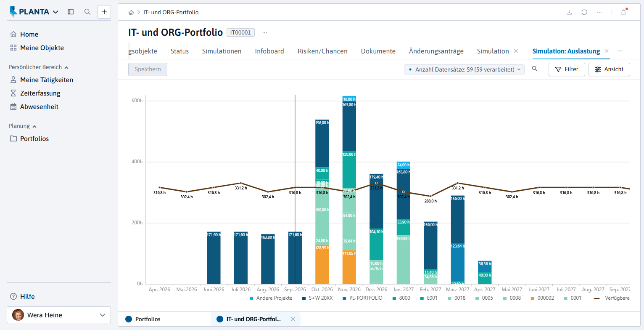This screenshot has width=644, height=330.
Task: Toggle 000002 orange legend swatch
Action: point(533,298)
